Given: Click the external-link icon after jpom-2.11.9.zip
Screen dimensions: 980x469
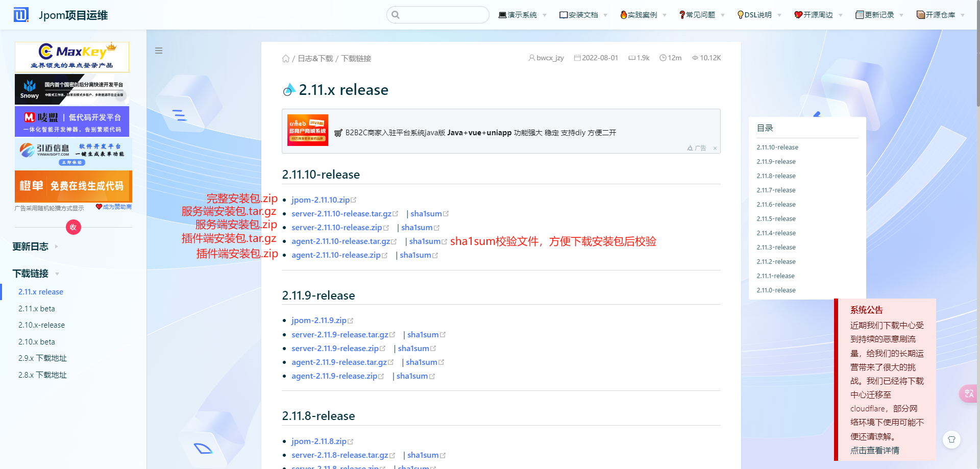Looking at the screenshot, I should 350,320.
